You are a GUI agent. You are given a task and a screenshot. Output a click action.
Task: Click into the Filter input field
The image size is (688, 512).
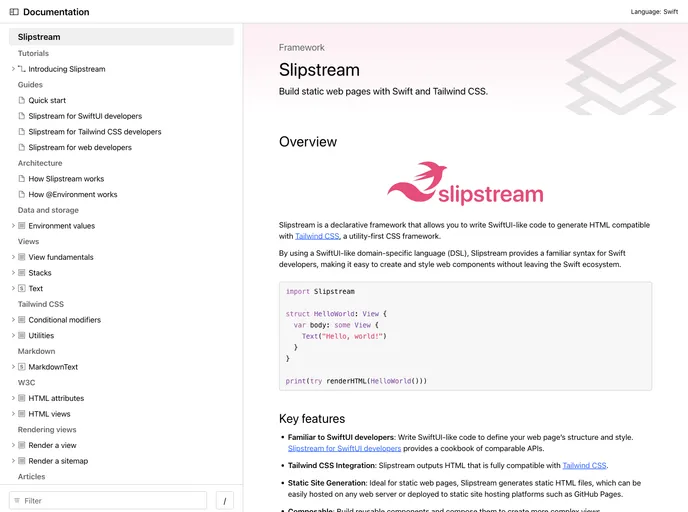[108, 501]
